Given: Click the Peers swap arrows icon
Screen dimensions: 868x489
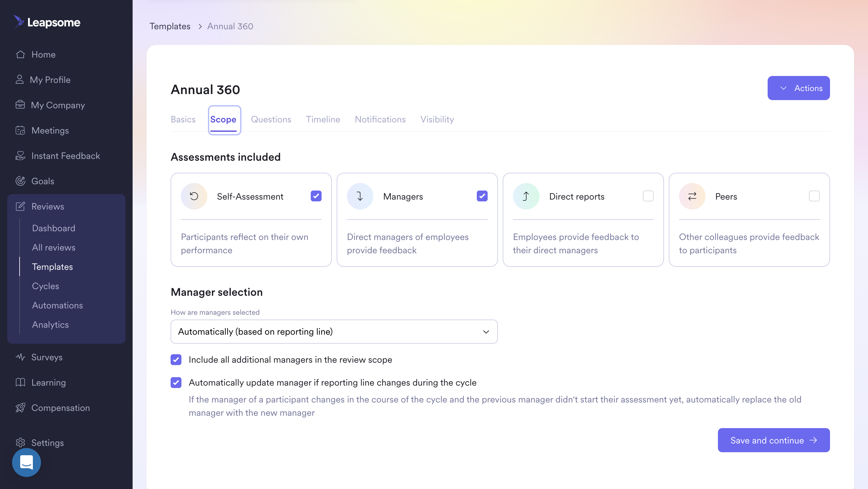Looking at the screenshot, I should [692, 196].
